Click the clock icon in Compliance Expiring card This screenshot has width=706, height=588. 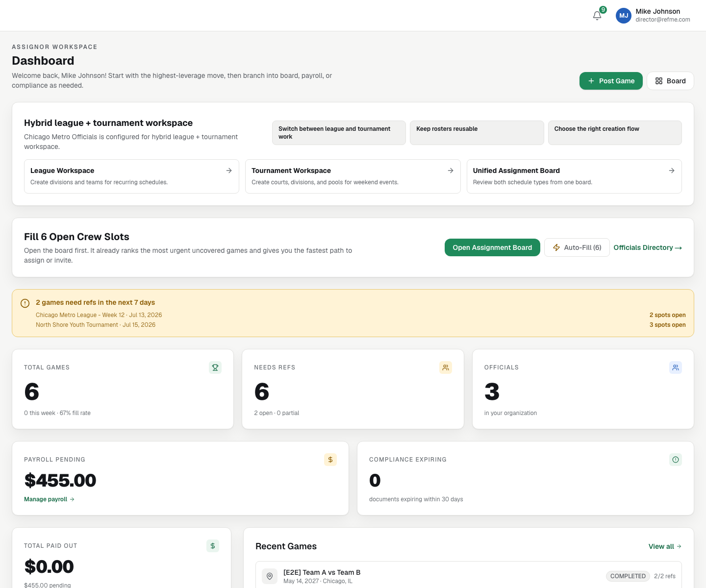pos(676,460)
